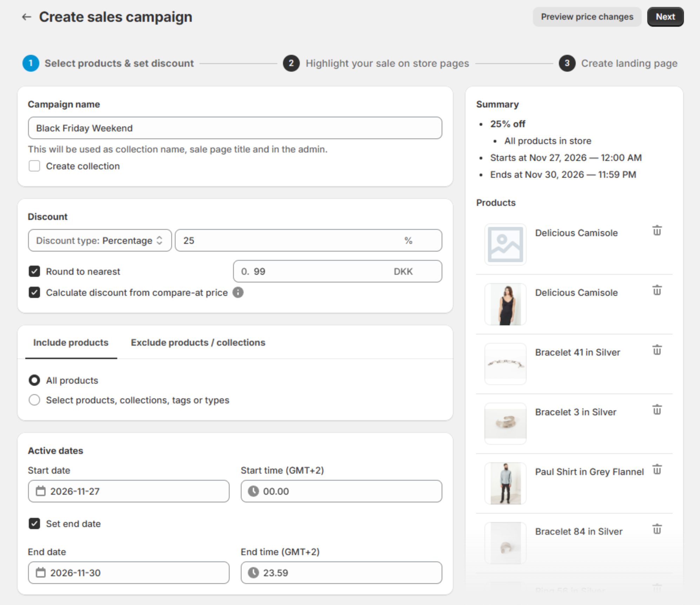The height and width of the screenshot is (605, 700).
Task: Open Exclude products / collections tab
Action: point(198,343)
